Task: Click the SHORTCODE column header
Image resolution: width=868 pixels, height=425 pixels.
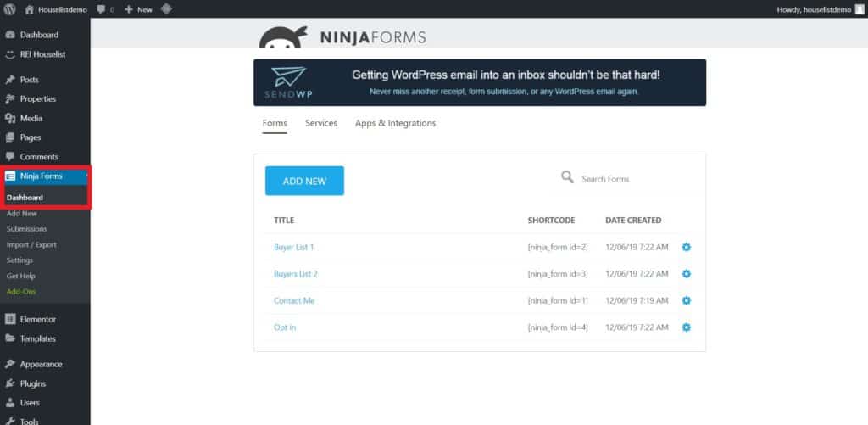Action: click(551, 221)
